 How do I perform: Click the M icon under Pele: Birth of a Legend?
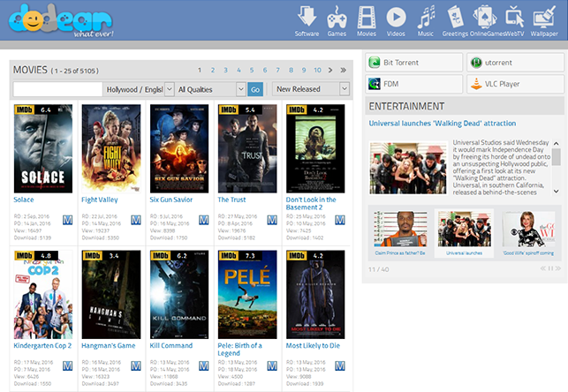(272, 366)
